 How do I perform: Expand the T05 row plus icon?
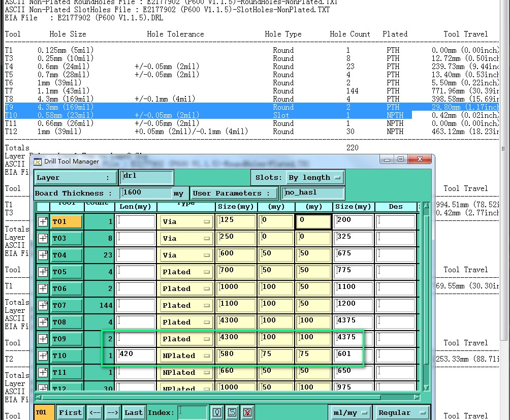click(43, 272)
